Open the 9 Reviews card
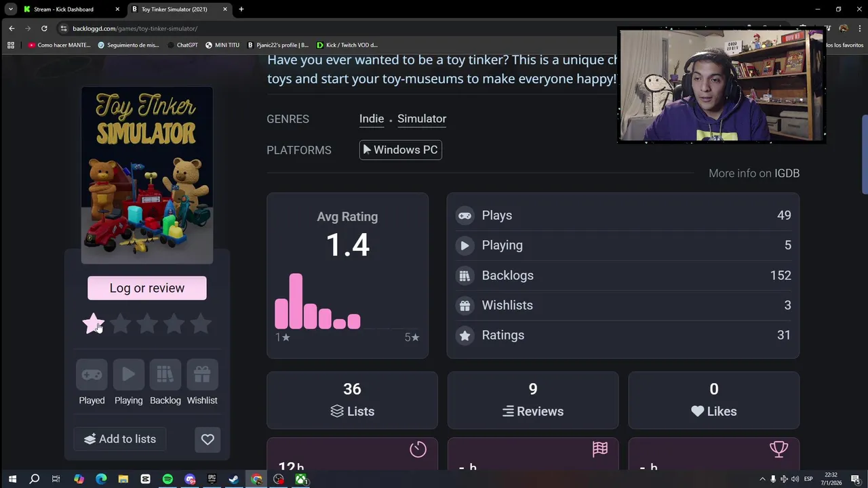The width and height of the screenshot is (868, 488). pyautogui.click(x=533, y=400)
